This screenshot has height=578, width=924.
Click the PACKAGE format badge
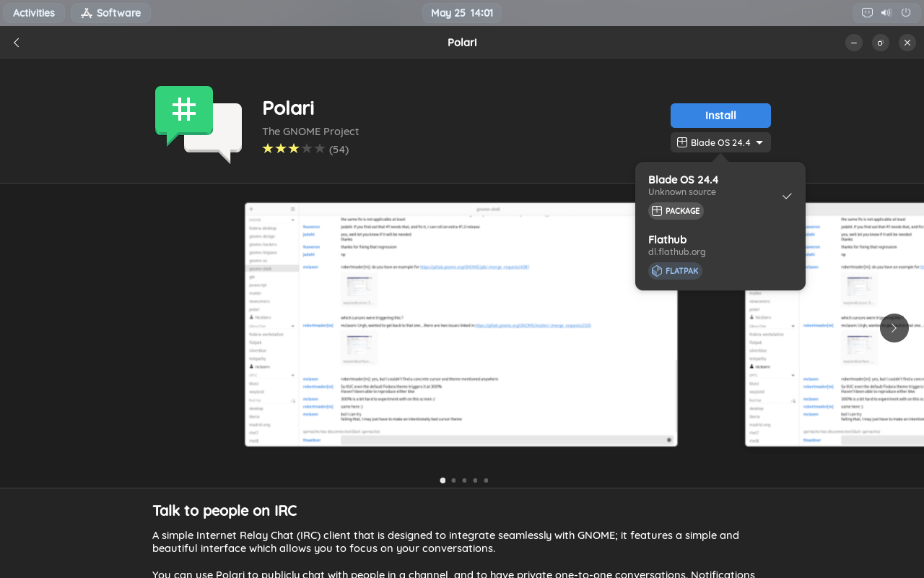pyautogui.click(x=676, y=211)
